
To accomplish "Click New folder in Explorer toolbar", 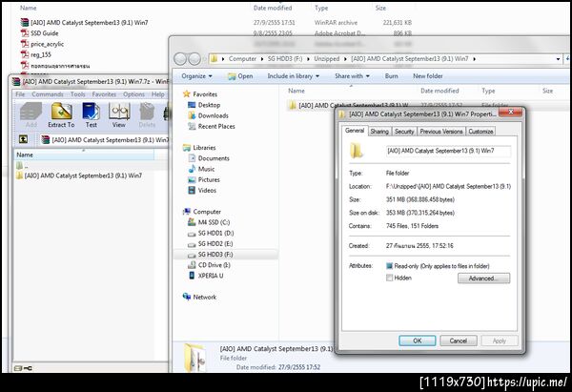I will (428, 76).
